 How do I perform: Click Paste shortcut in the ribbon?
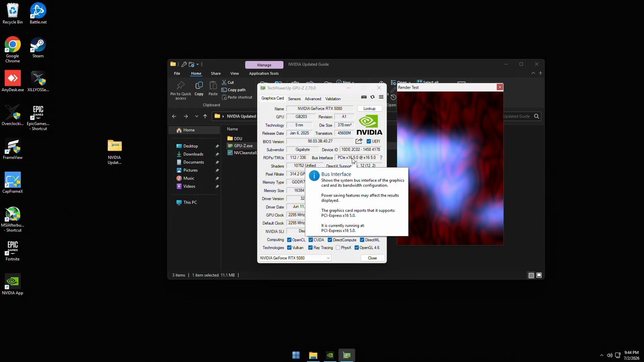237,97
